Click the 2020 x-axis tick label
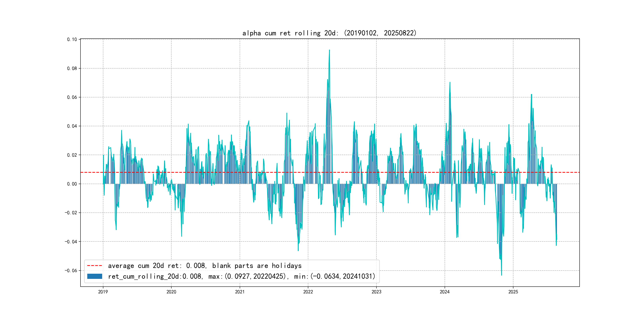Screen dimensions: 644x322 coord(171,292)
